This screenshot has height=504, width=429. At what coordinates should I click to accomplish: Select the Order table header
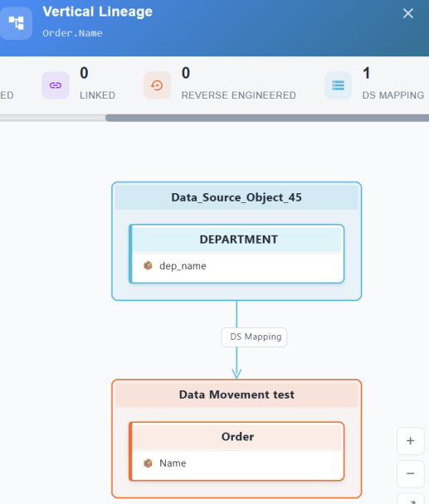[x=236, y=437]
